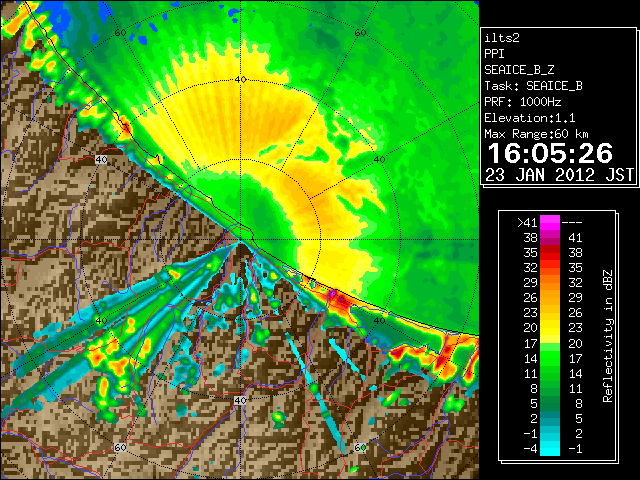Click the '60' ring label at the southeast
Viewport: 640px width, 480px height.
(x=360, y=447)
